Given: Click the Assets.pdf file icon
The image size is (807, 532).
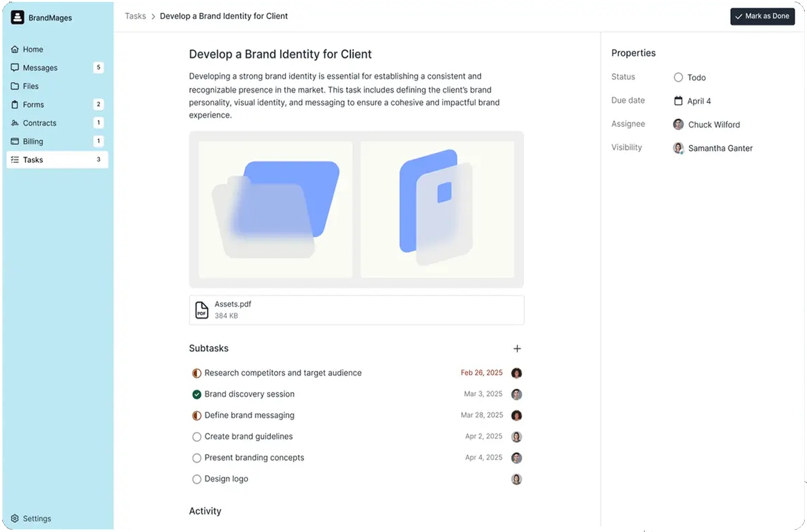Looking at the screenshot, I should [202, 310].
